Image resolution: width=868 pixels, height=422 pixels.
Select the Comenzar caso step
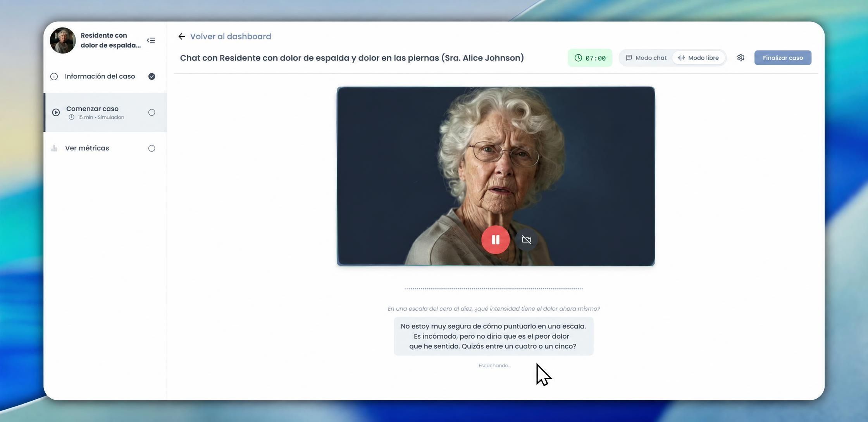[x=105, y=112]
